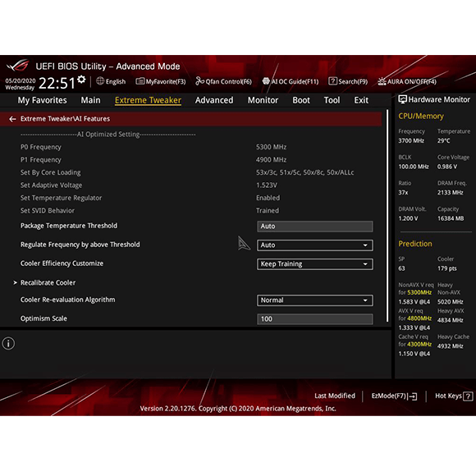Image resolution: width=476 pixels, height=476 pixels.
Task: Click the Optimism Scale value field
Action: (x=315, y=319)
